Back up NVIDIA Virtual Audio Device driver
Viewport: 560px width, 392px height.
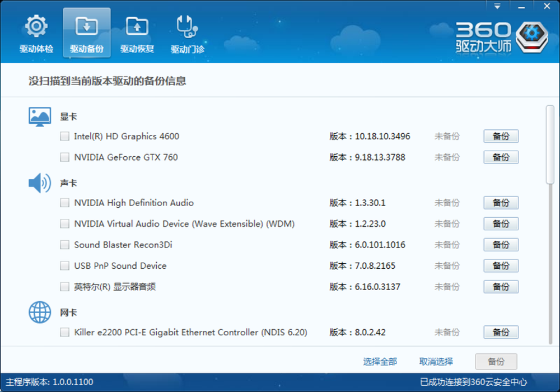click(501, 224)
